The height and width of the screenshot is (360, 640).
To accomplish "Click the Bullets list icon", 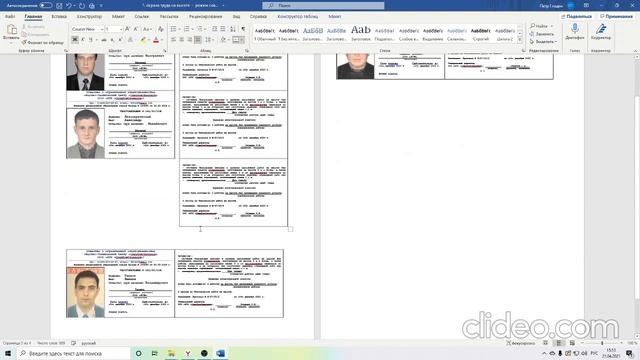I will pyautogui.click(x=173, y=29).
